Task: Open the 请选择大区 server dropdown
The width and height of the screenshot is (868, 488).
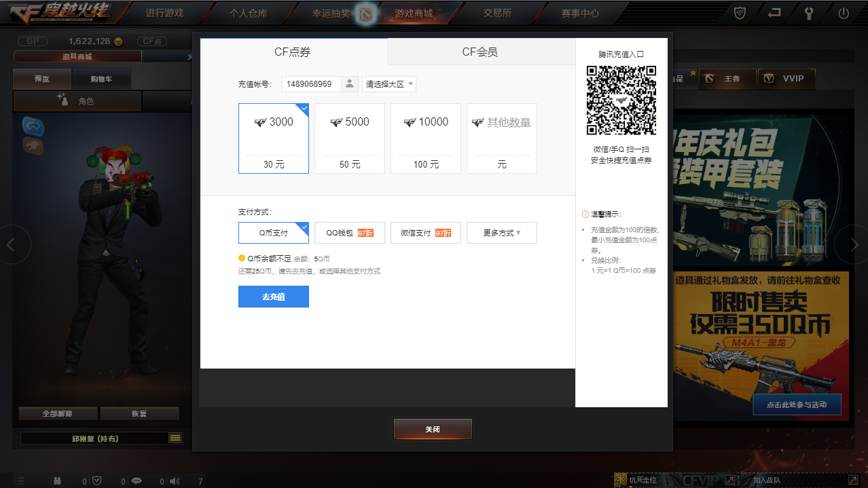Action: (x=389, y=84)
